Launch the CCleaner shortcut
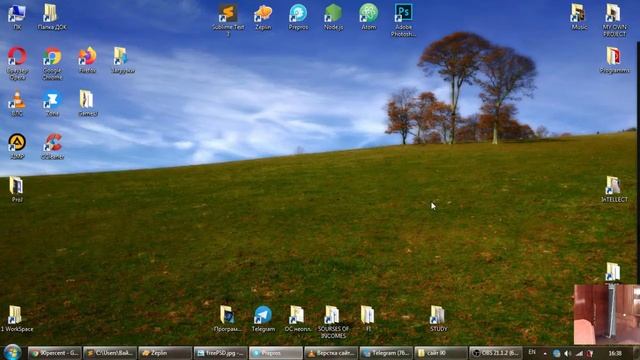Screen dimensions: 640x360 click(52, 146)
